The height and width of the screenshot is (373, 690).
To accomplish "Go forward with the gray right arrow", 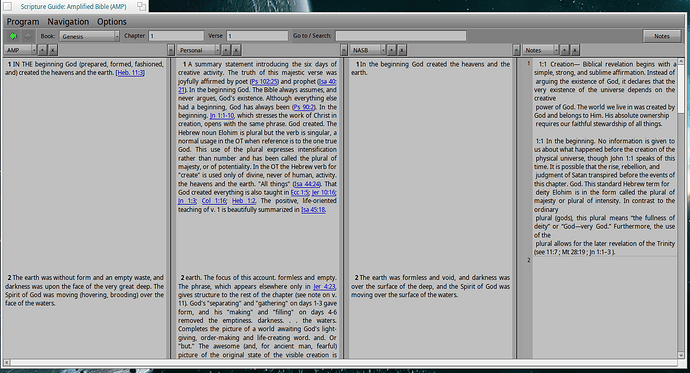I will [x=28, y=36].
